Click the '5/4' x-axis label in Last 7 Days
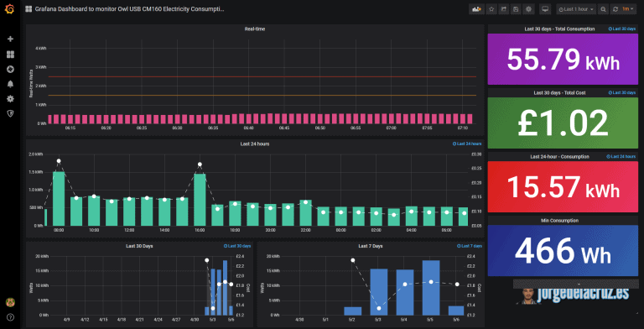 pyautogui.click(x=404, y=320)
